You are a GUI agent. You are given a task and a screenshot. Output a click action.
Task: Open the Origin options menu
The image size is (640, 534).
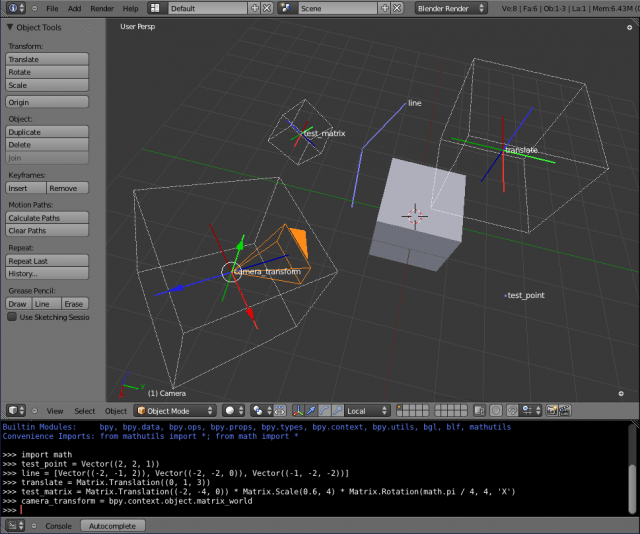click(47, 102)
